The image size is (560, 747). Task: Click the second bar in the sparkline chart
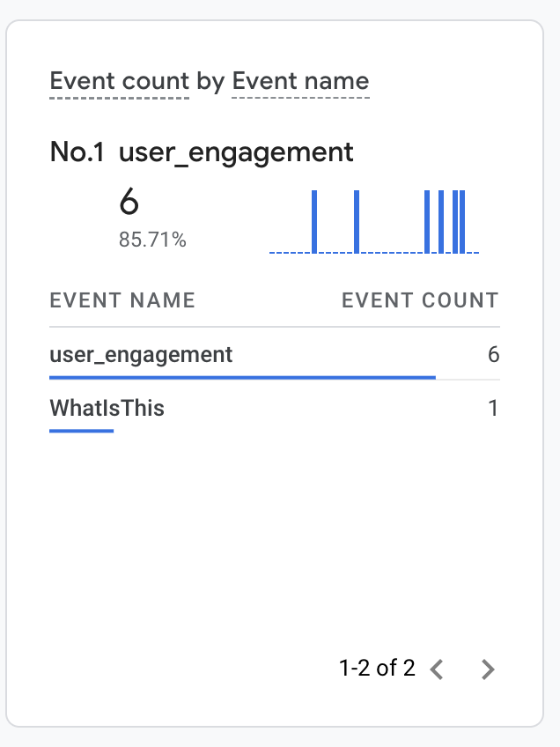[x=357, y=221]
